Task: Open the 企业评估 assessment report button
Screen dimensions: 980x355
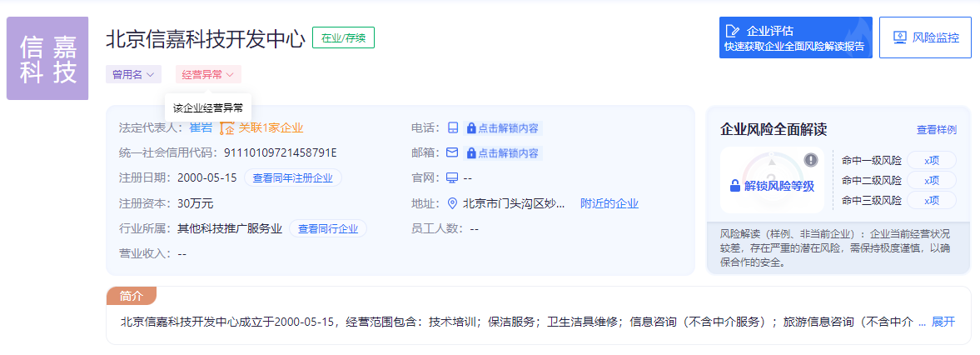Action: [795, 37]
